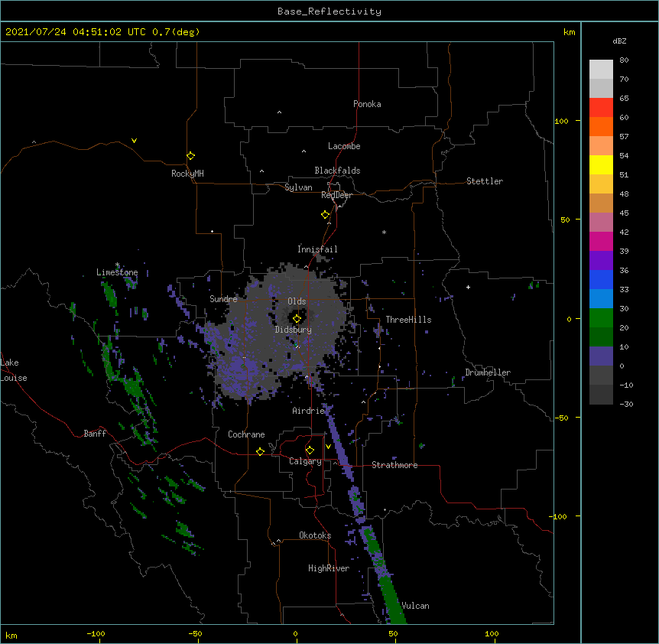This screenshot has height=644, width=659.
Task: Click the RockyMH town label
Action: pos(187,174)
